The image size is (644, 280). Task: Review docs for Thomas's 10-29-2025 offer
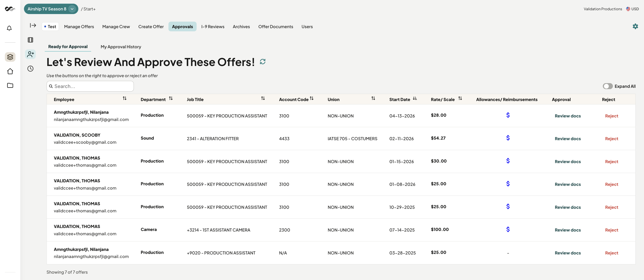567,207
